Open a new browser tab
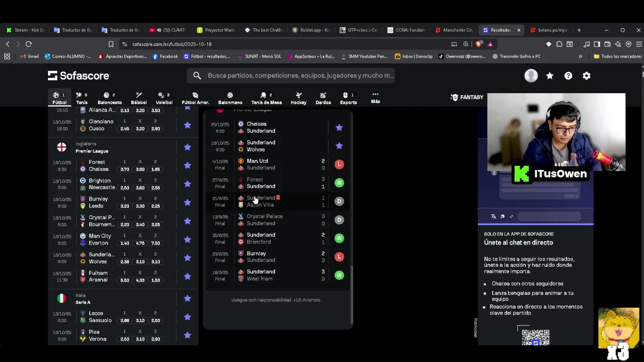The image size is (644, 362). click(579, 30)
